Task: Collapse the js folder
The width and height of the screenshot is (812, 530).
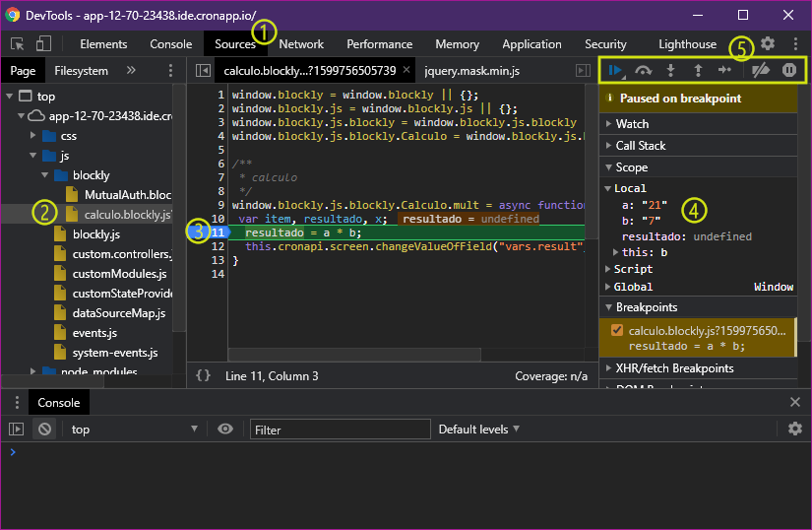Action: click(x=32, y=156)
